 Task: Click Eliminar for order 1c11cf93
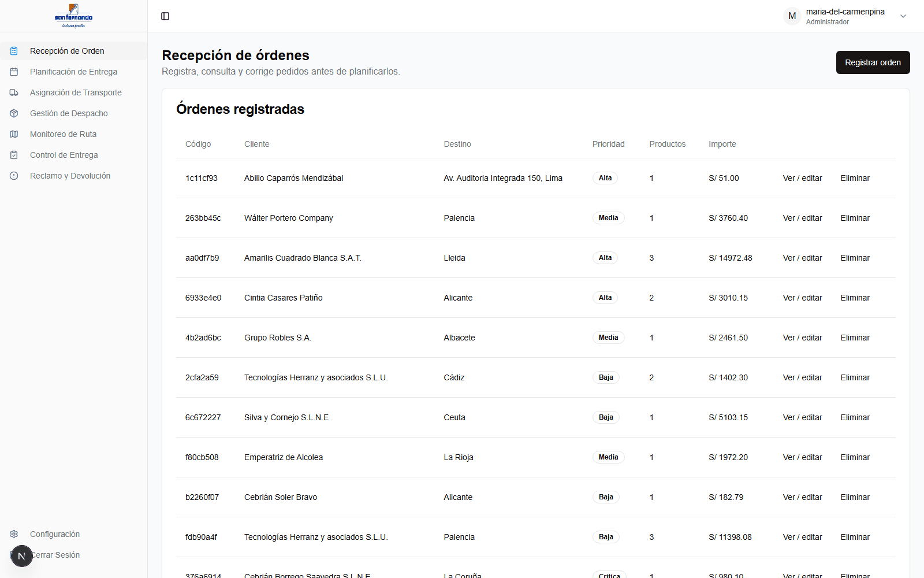[855, 178]
